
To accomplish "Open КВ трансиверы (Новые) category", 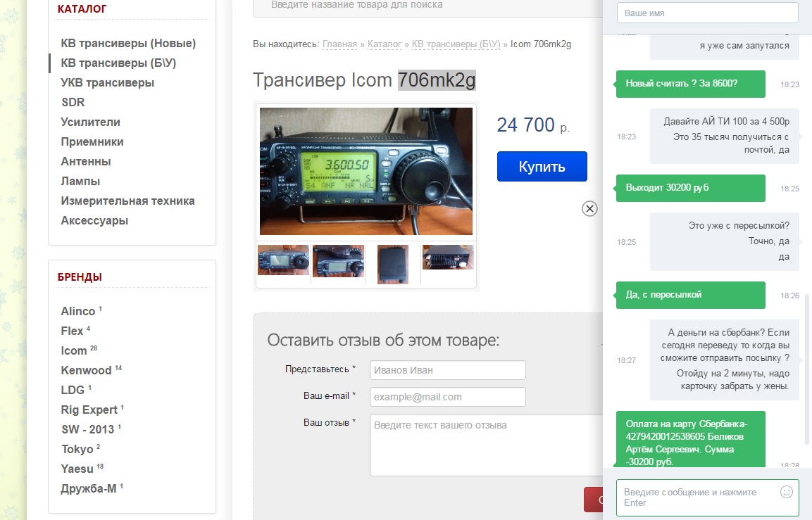I will (x=128, y=44).
